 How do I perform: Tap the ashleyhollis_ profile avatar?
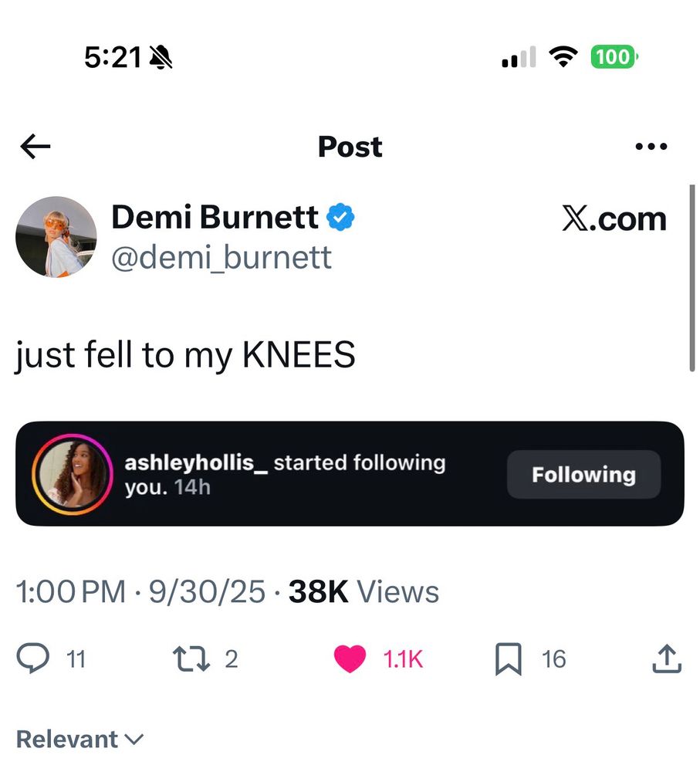pos(71,474)
